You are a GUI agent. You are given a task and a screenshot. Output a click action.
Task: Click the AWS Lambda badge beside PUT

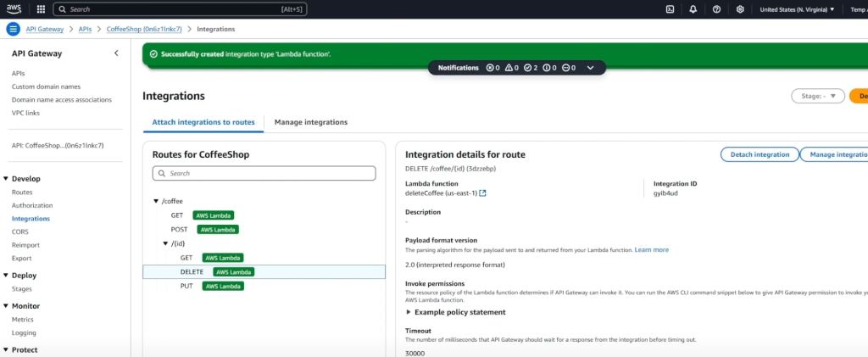coord(223,286)
